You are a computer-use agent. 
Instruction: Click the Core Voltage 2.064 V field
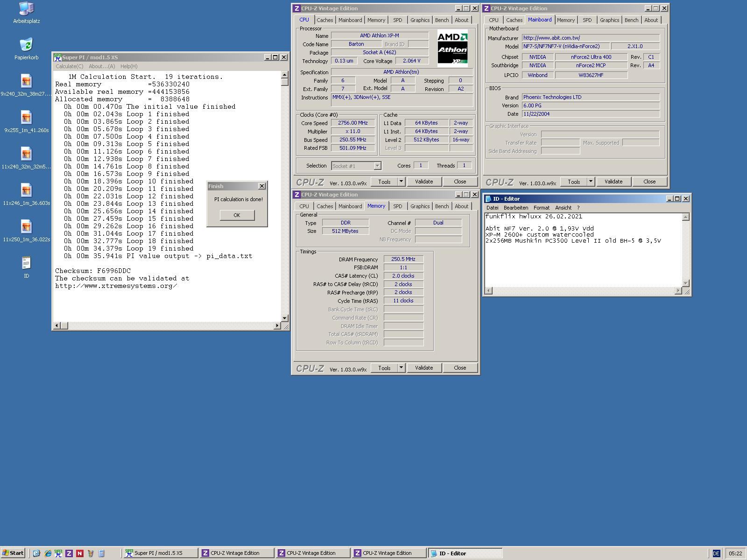[412, 61]
